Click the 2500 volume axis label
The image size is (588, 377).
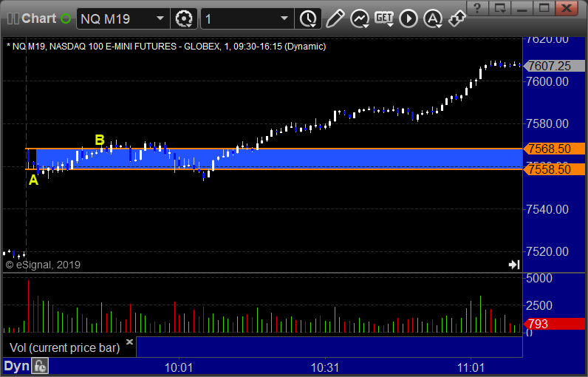(539, 305)
